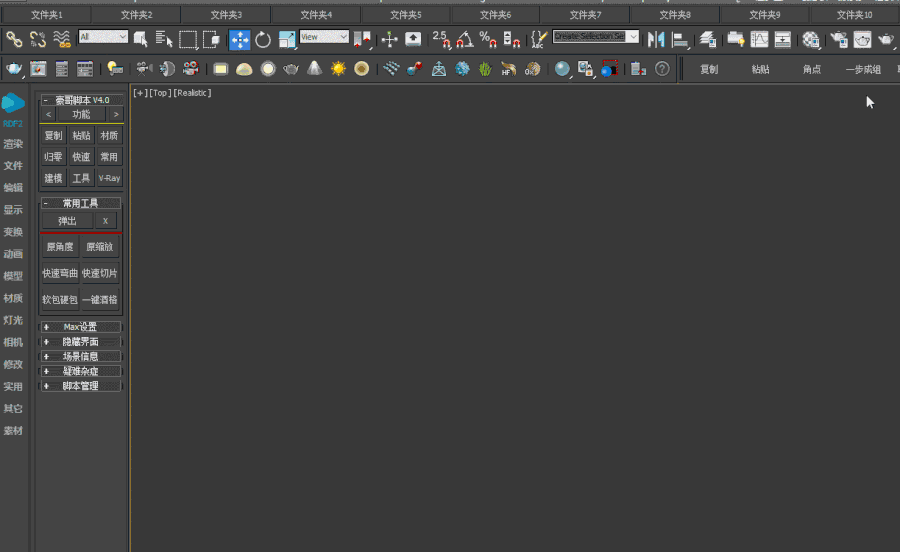Open Render Setup teapot icon
This screenshot has height=552, width=900.
pos(839,39)
